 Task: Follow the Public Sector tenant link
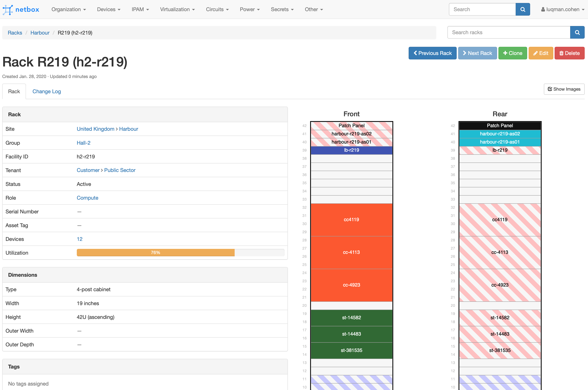(120, 170)
